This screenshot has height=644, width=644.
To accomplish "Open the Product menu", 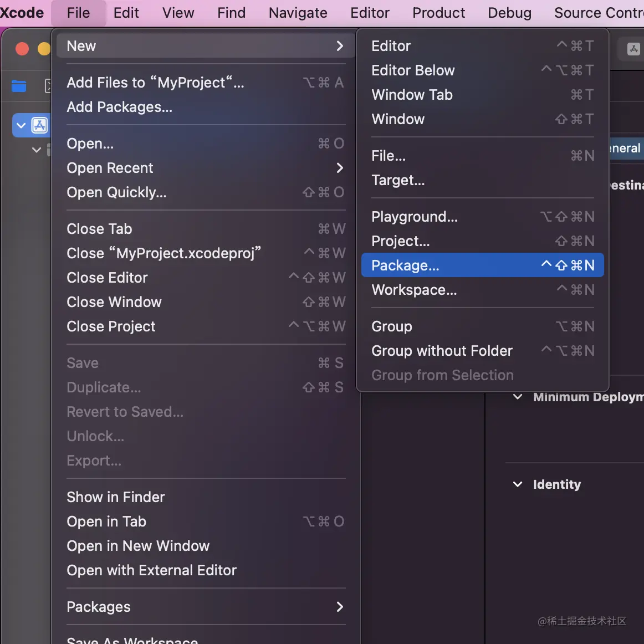I will pyautogui.click(x=438, y=13).
